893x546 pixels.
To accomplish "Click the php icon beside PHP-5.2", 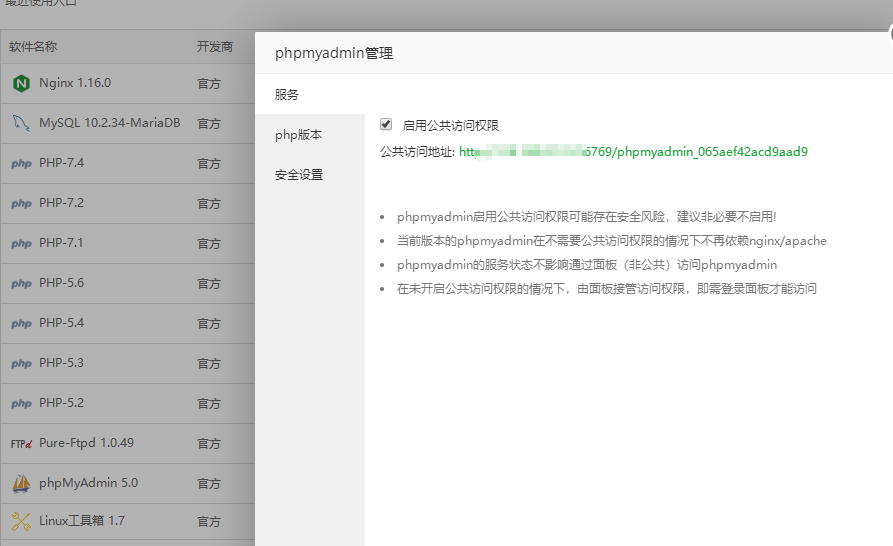I will pos(21,404).
